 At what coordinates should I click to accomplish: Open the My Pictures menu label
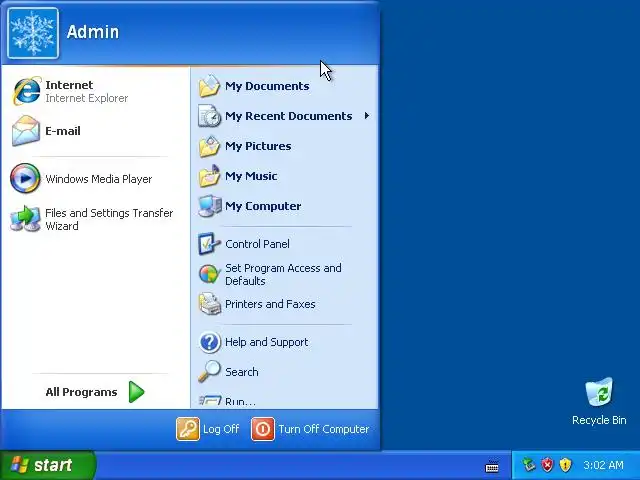[258, 146]
